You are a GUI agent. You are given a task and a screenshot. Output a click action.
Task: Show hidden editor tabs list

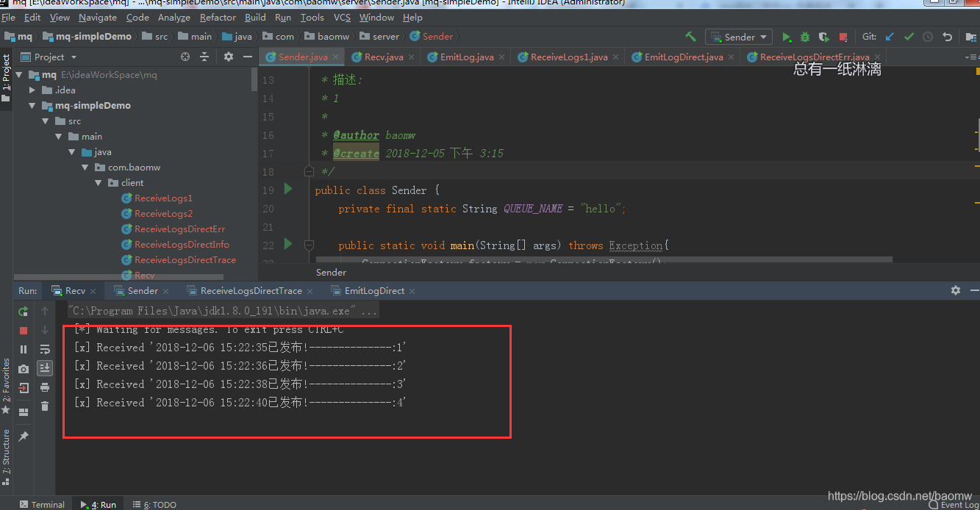971,57
